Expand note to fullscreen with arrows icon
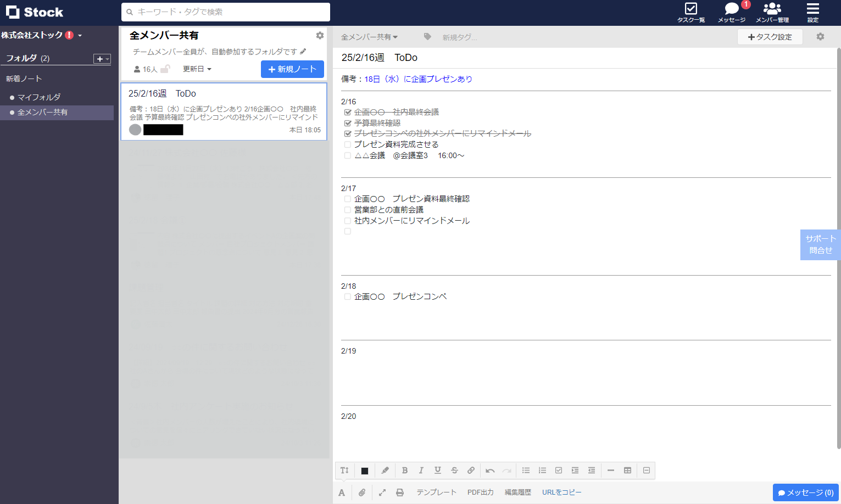 click(x=382, y=492)
